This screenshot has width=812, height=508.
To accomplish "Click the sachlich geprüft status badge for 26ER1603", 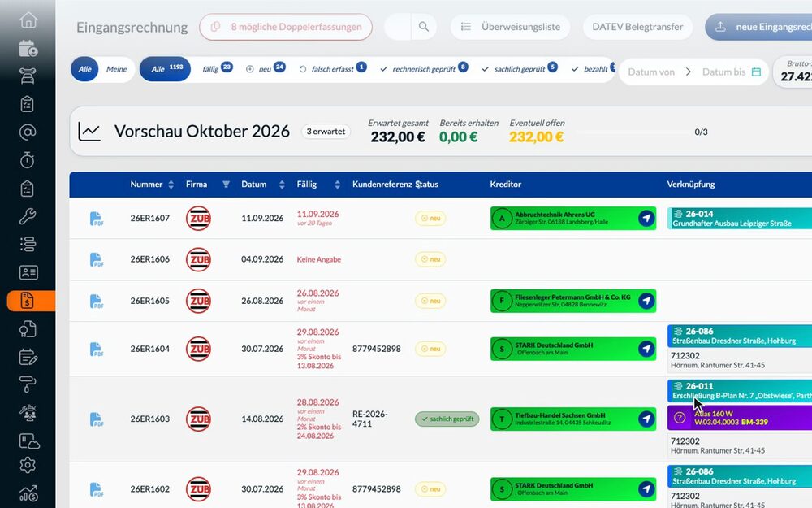I will tap(447, 419).
